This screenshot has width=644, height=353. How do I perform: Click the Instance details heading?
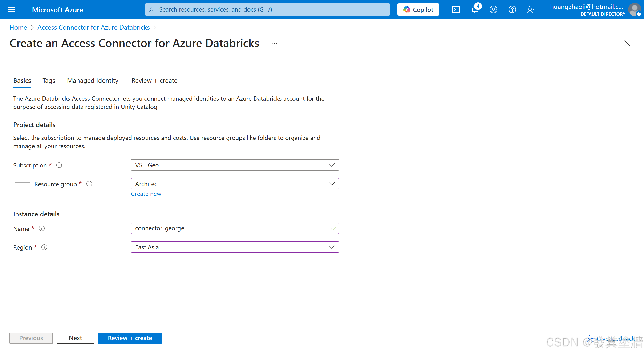36,214
